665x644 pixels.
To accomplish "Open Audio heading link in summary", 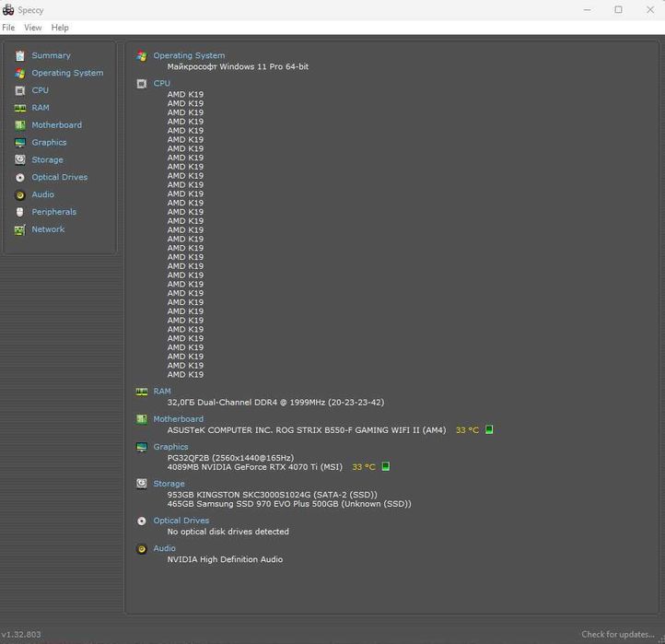I will [x=165, y=548].
